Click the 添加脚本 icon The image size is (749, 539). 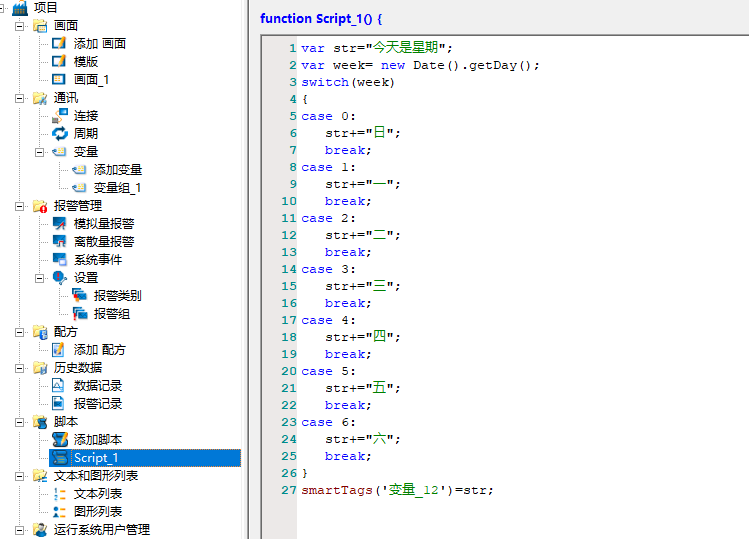pyautogui.click(x=60, y=440)
